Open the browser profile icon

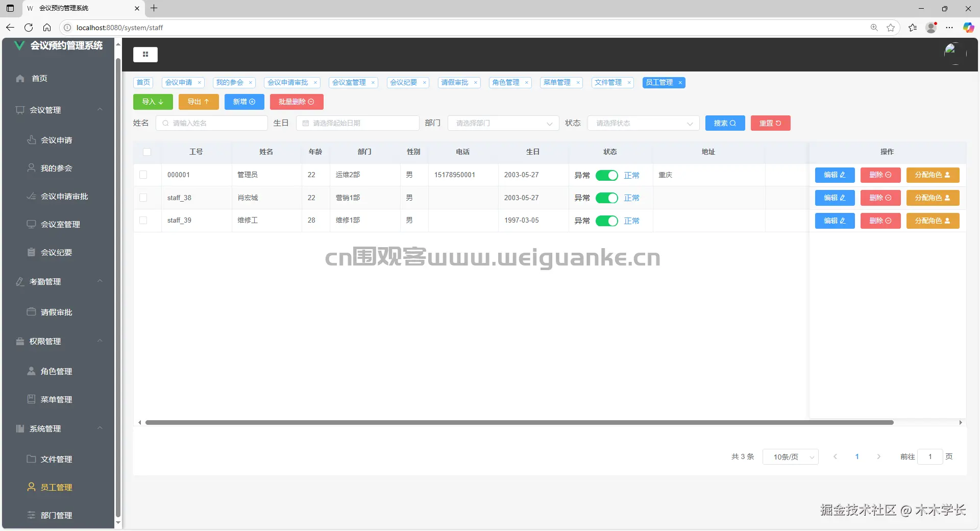(932, 28)
